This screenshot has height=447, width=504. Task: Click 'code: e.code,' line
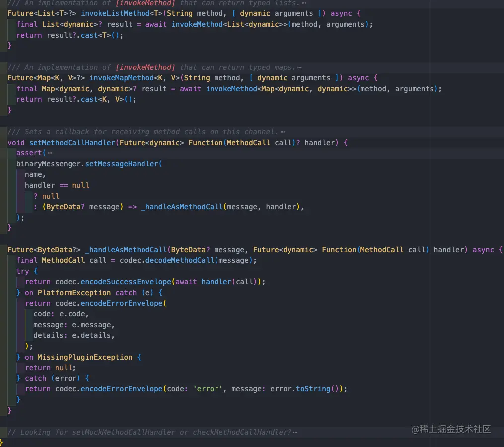tap(61, 314)
